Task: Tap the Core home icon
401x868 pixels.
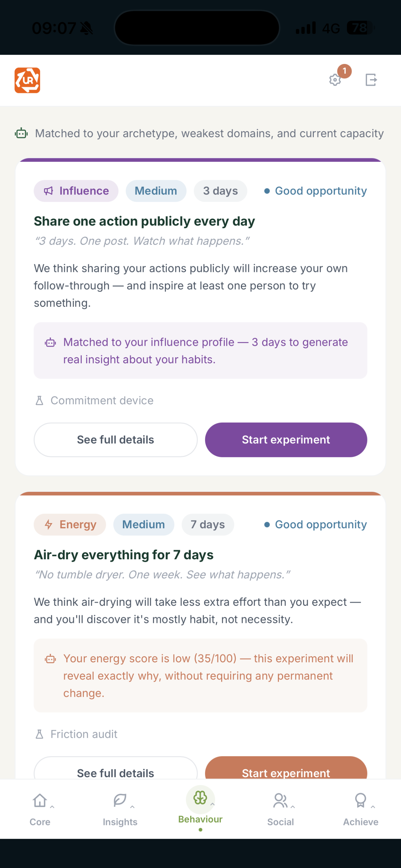Action: coord(40,800)
